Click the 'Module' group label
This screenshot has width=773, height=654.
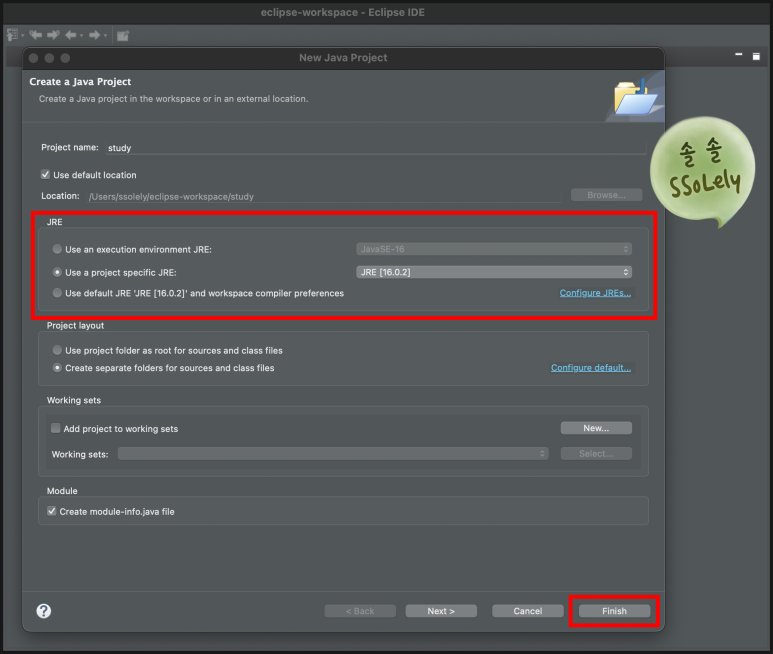point(62,491)
